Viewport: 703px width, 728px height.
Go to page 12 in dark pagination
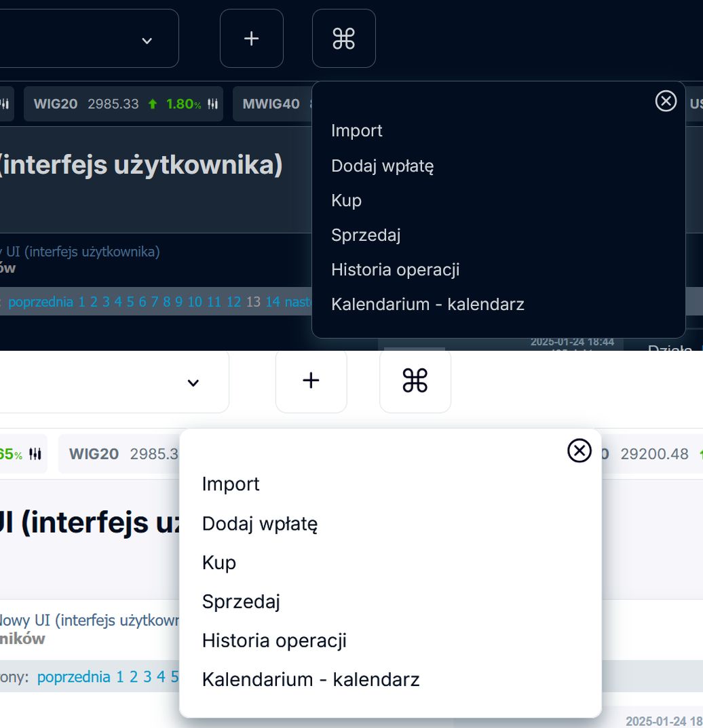[233, 302]
